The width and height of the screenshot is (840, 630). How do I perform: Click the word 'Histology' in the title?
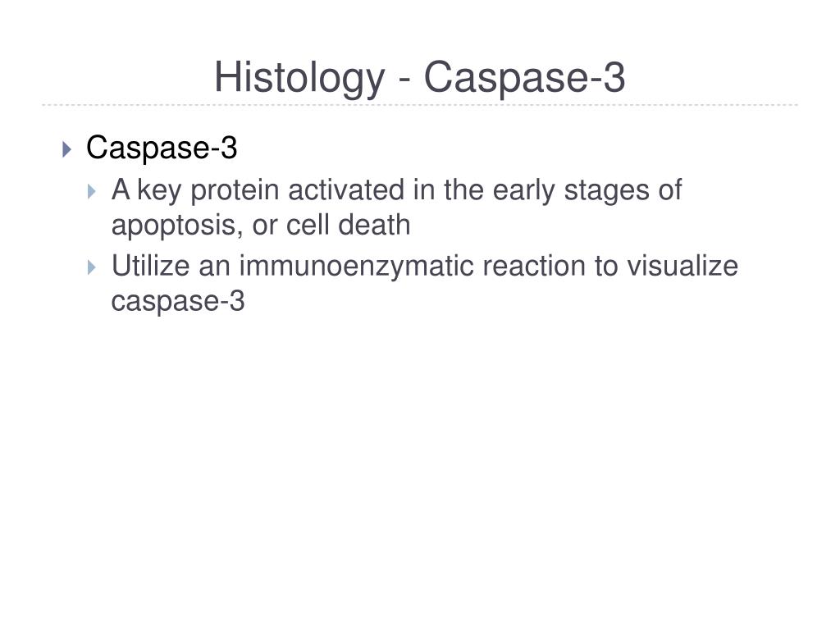click(x=299, y=78)
